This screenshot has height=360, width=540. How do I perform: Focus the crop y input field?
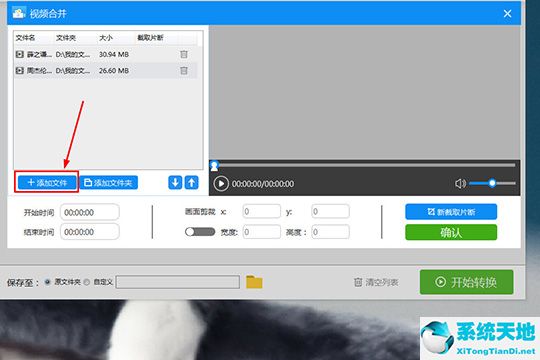(x=330, y=211)
